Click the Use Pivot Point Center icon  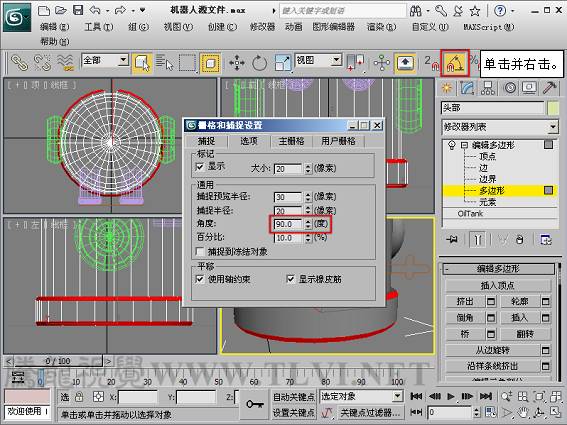[355, 63]
